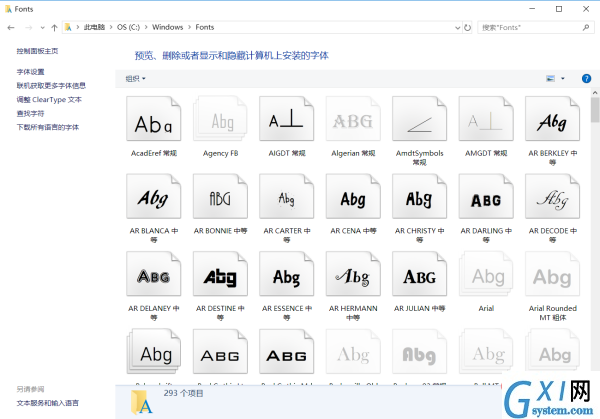Viewport: 600px width, 419px height.
Task: Click the scrollbar up arrow
Action: [595, 93]
